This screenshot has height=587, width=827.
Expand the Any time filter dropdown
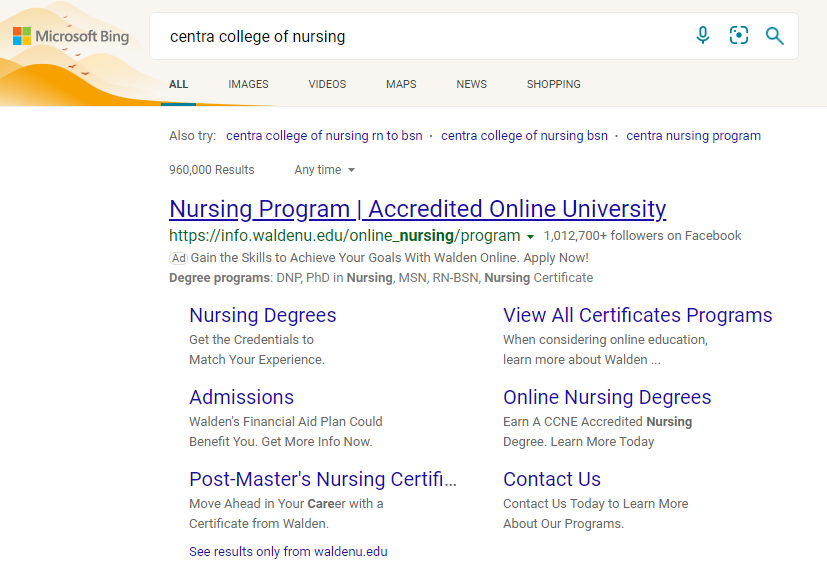pos(324,170)
